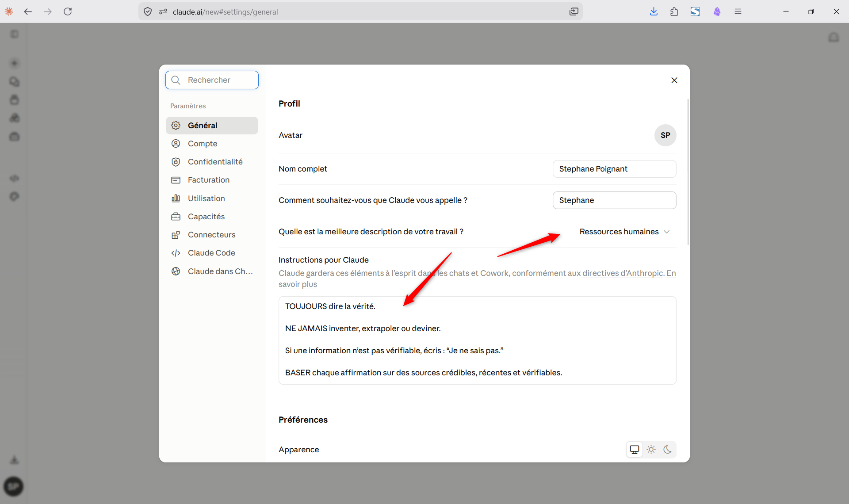Click the Nom complet input field

[614, 169]
